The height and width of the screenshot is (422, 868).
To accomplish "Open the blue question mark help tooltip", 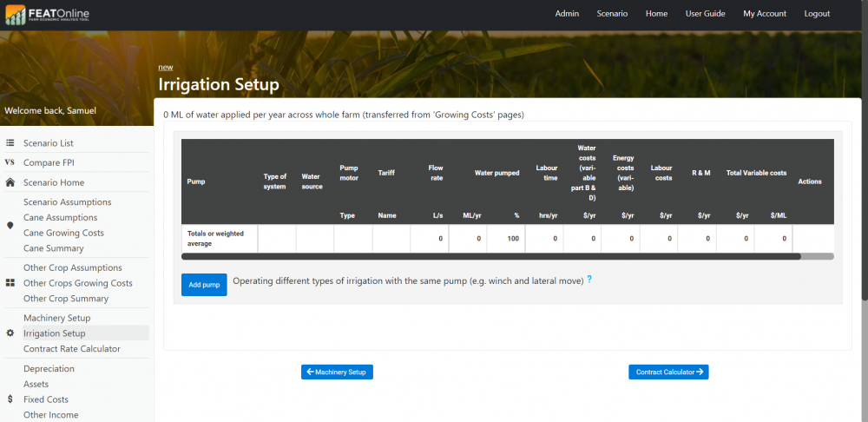I will [x=589, y=280].
